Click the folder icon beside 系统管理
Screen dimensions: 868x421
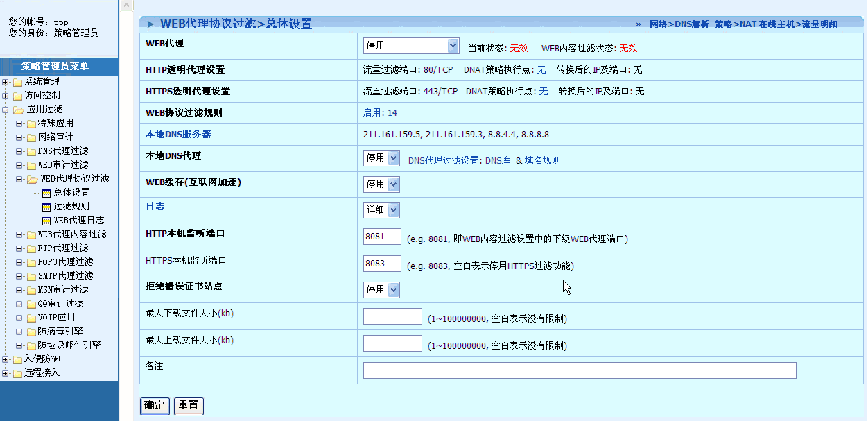(17, 82)
